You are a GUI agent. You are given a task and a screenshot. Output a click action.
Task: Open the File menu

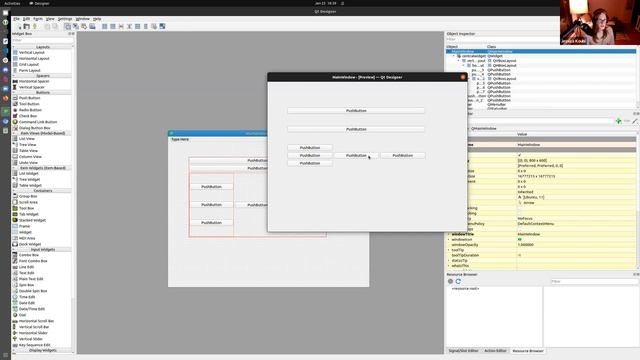[16, 19]
